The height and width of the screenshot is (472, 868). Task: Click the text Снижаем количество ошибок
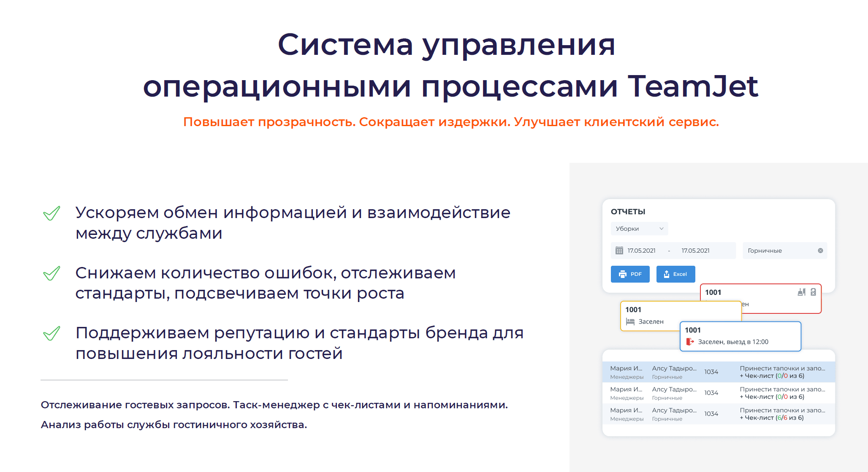pyautogui.click(x=206, y=273)
